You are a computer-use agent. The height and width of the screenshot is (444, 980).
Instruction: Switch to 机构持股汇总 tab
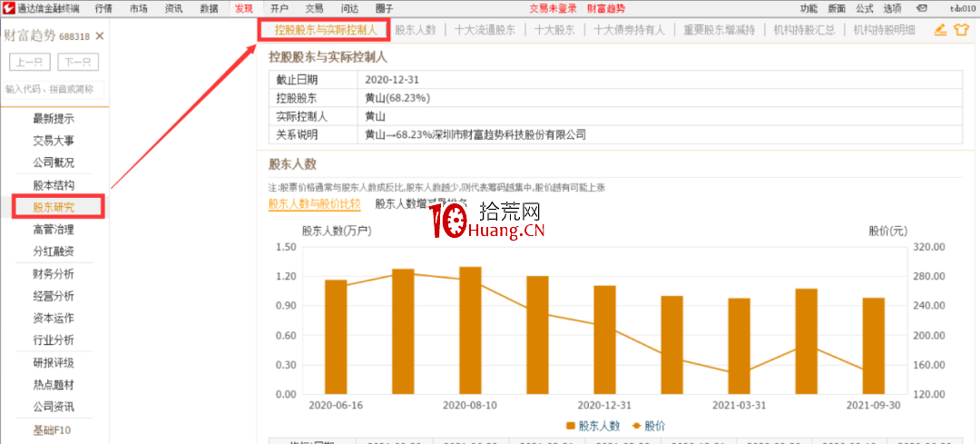pos(804,29)
